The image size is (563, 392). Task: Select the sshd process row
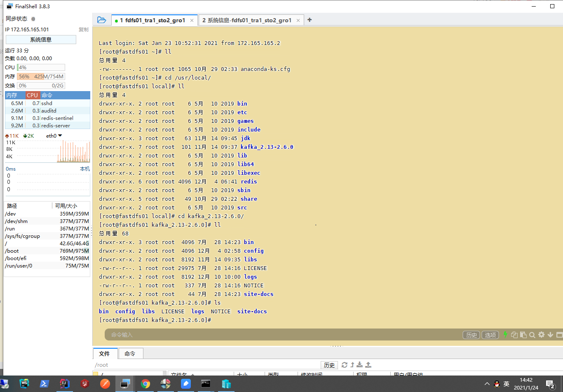[x=47, y=103]
